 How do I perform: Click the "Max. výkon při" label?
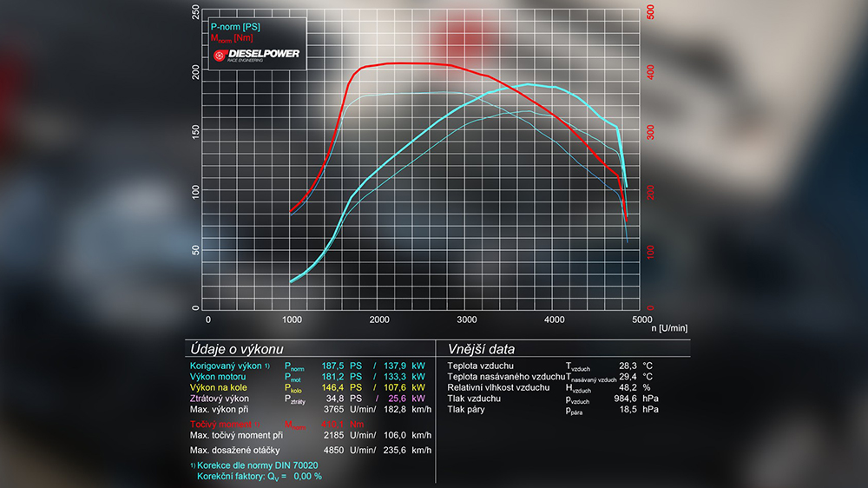pos(219,410)
